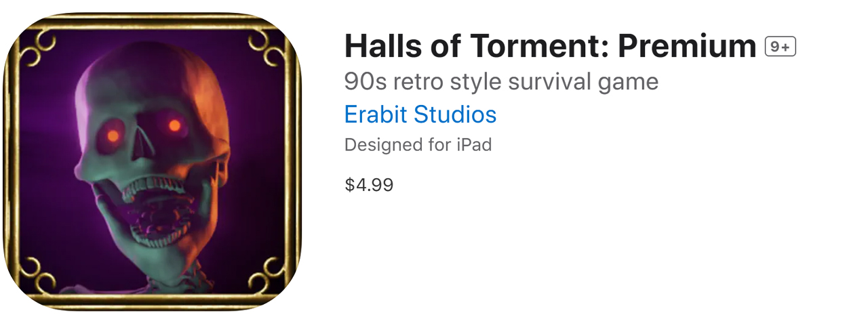This screenshot has width=868, height=323.
Task: Open the Halls of Torment skull app icon
Action: [x=153, y=161]
